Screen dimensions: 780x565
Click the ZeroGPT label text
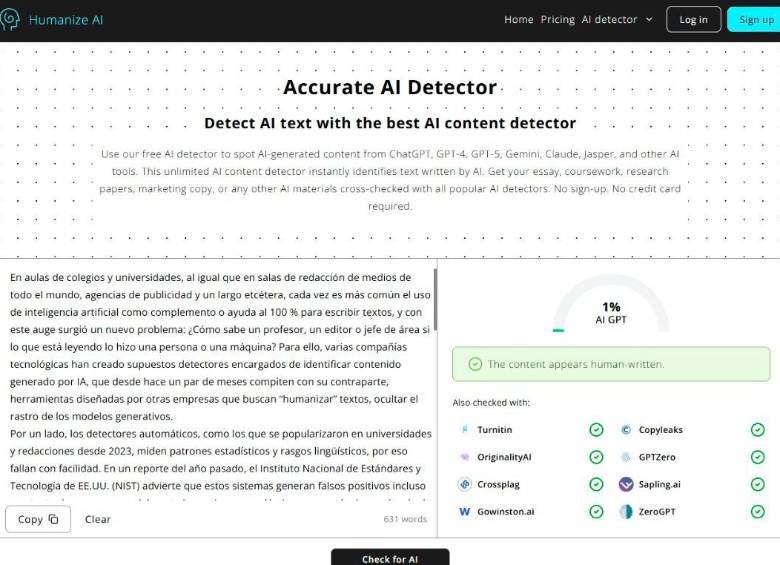[657, 511]
